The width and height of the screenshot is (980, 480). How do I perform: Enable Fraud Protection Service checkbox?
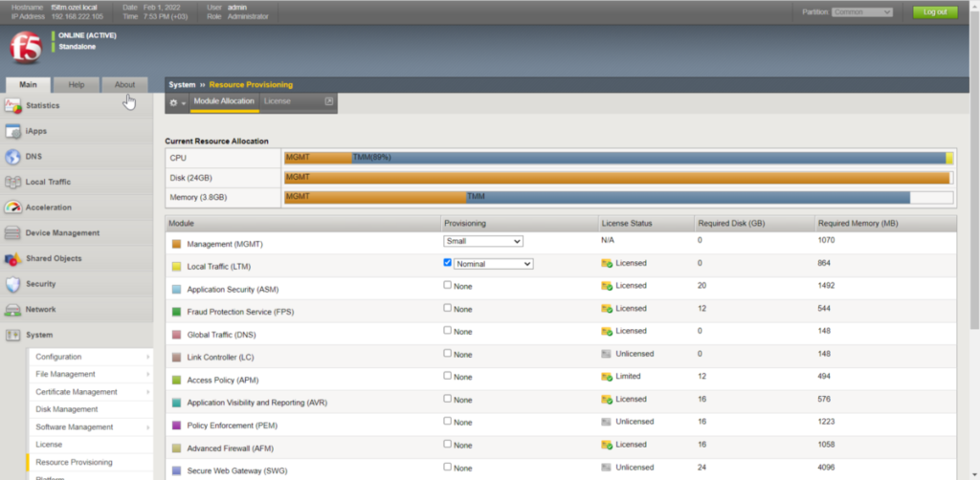pos(448,308)
